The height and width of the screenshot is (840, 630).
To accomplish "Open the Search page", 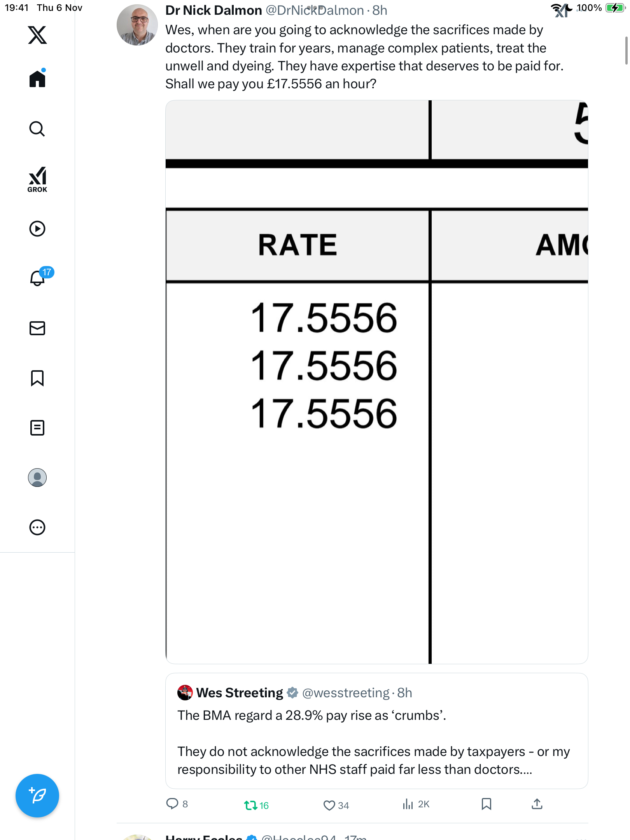I will [x=37, y=129].
